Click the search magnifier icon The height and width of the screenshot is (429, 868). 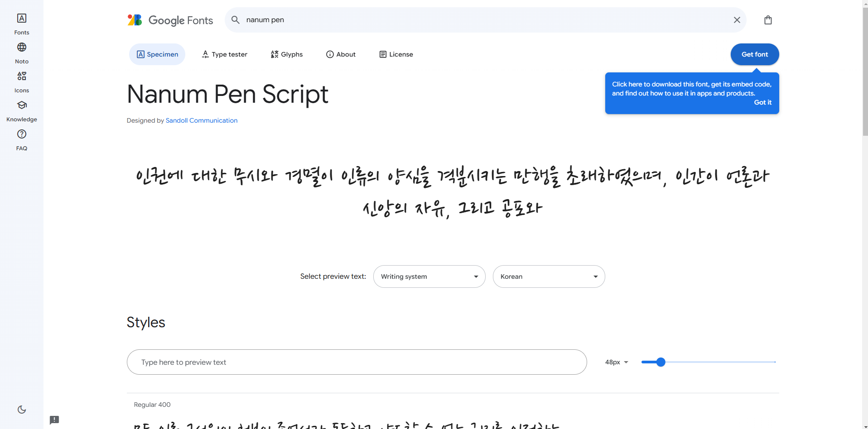click(x=236, y=20)
